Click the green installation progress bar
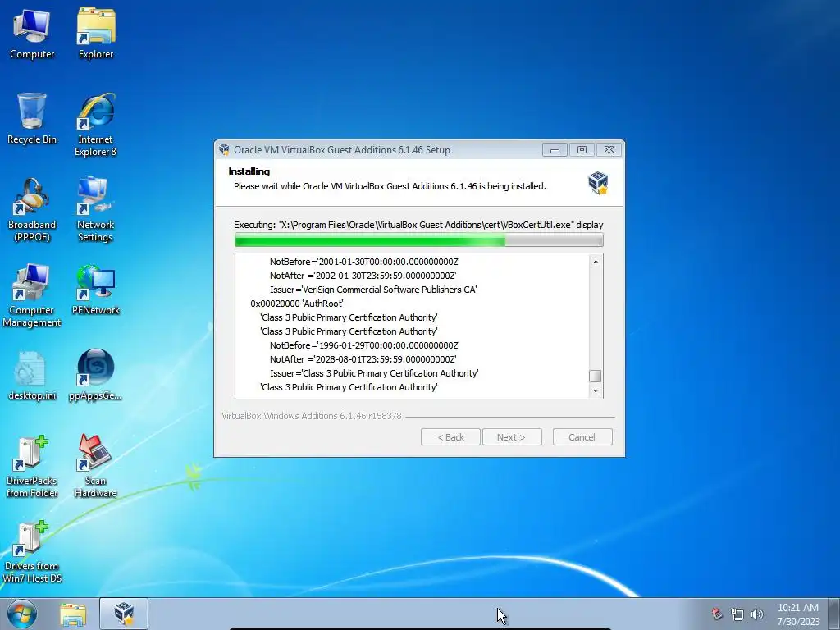This screenshot has height=630, width=840. point(418,240)
